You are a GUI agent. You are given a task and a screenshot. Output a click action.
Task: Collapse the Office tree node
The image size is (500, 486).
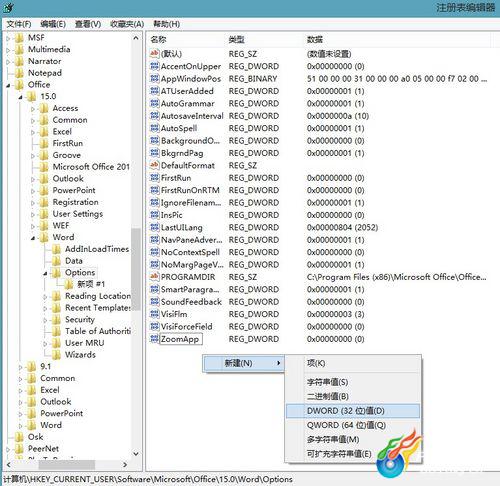pos(8,85)
